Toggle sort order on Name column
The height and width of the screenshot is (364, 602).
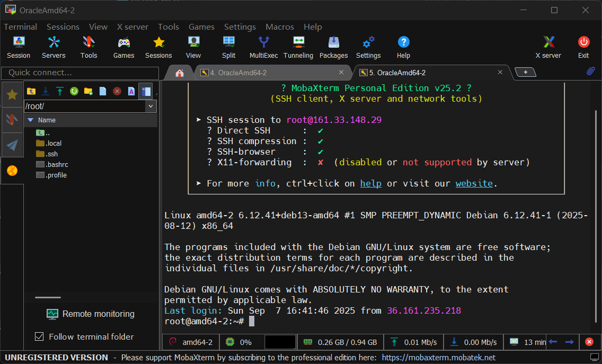click(47, 120)
